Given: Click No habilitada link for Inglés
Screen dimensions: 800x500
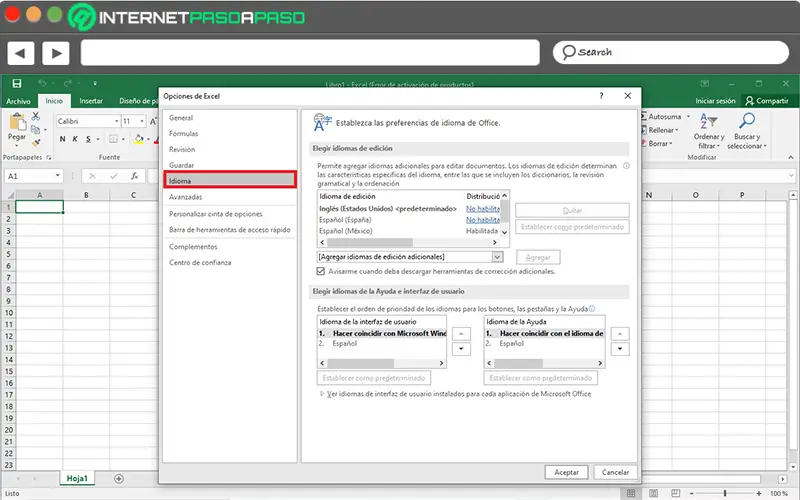Looking at the screenshot, I should click(483, 209).
